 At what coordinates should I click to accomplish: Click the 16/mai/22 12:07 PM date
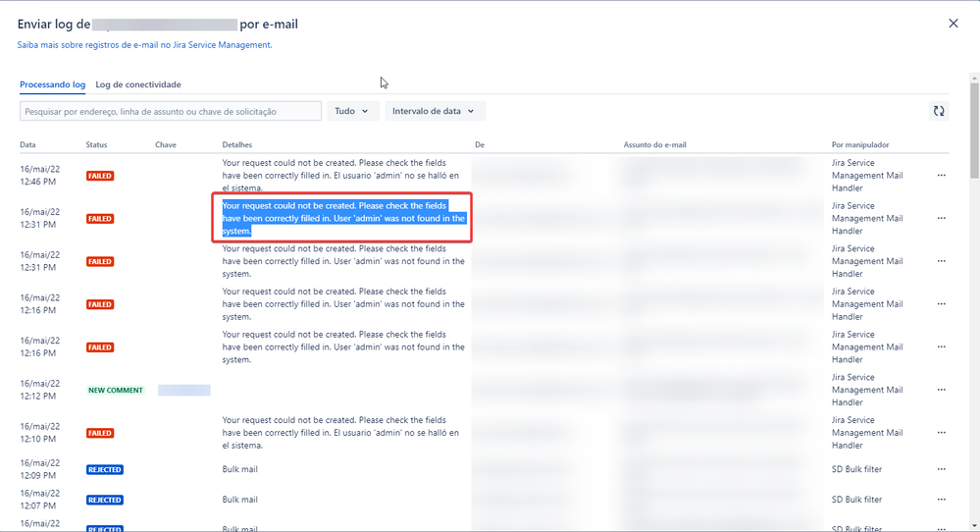pos(39,500)
